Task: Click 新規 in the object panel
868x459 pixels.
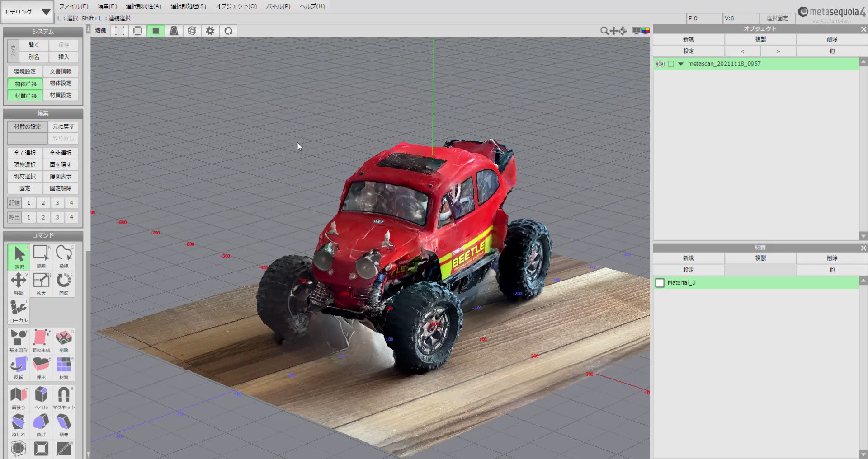Action: 688,39
